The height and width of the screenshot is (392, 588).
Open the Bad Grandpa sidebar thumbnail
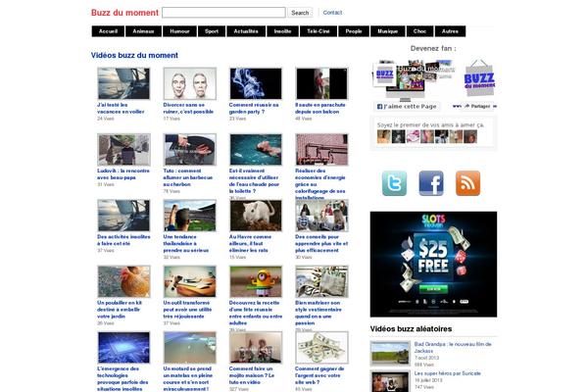390,354
